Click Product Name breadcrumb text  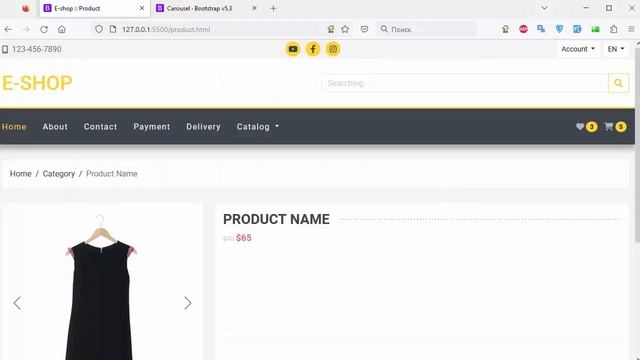click(x=111, y=174)
